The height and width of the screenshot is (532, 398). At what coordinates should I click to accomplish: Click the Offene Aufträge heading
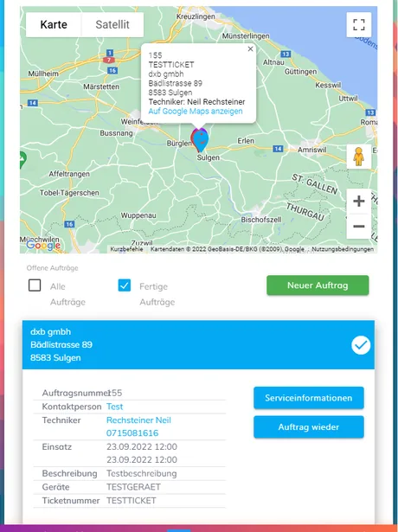pyautogui.click(x=52, y=268)
